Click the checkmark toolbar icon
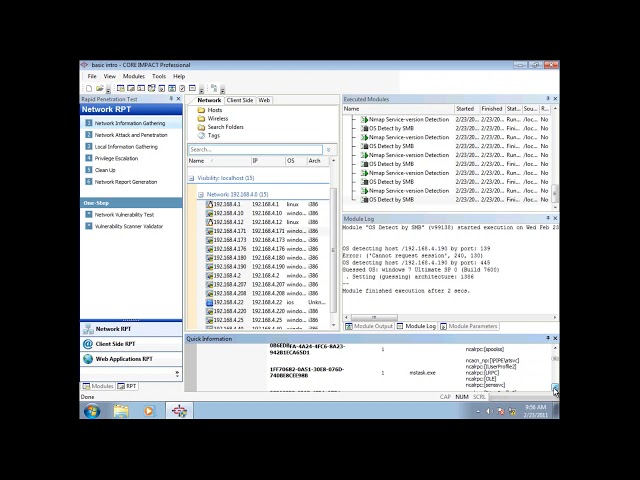640x480 pixels. coord(182,88)
